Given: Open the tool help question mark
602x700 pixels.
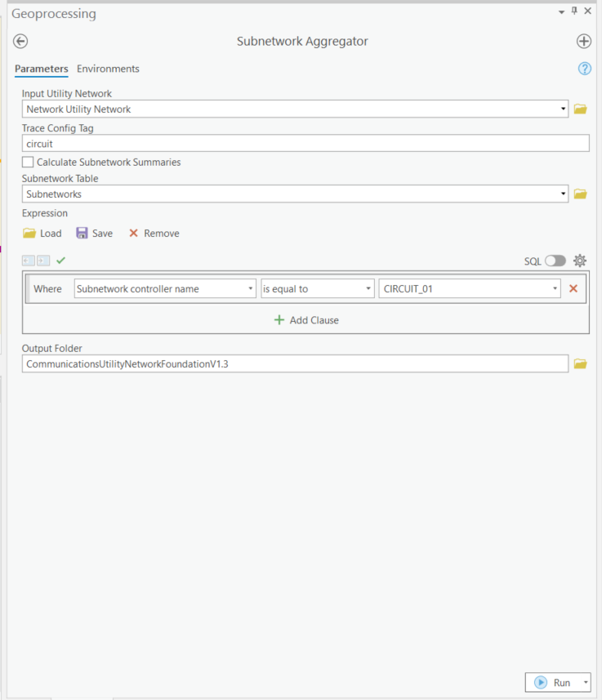Looking at the screenshot, I should 584,69.
